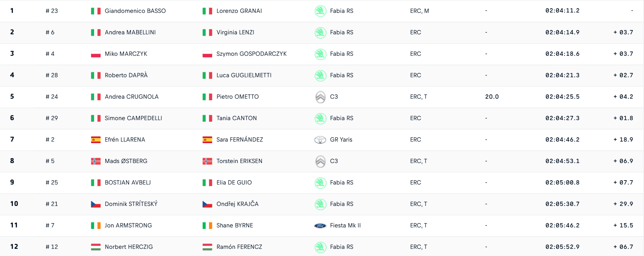644x256 pixels.
Task: Click the Irish flag beside Jon ARMSTRONG
Action: tap(96, 226)
